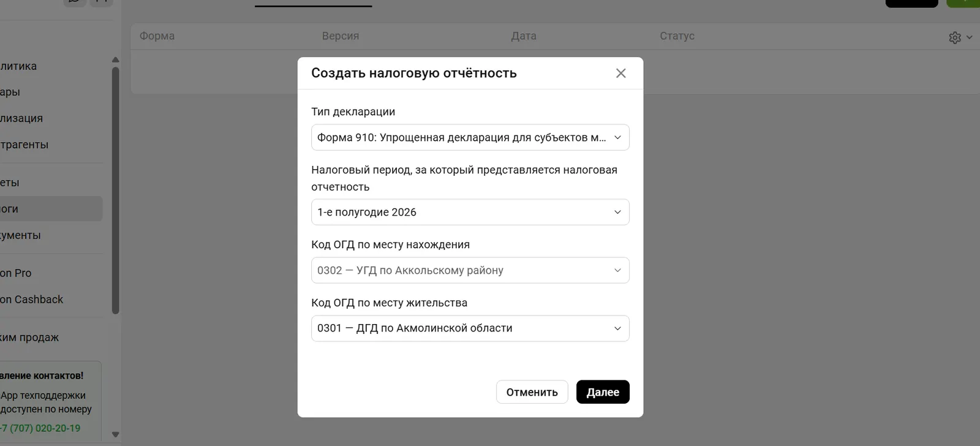Expand chevron next to table settings gear

969,37
